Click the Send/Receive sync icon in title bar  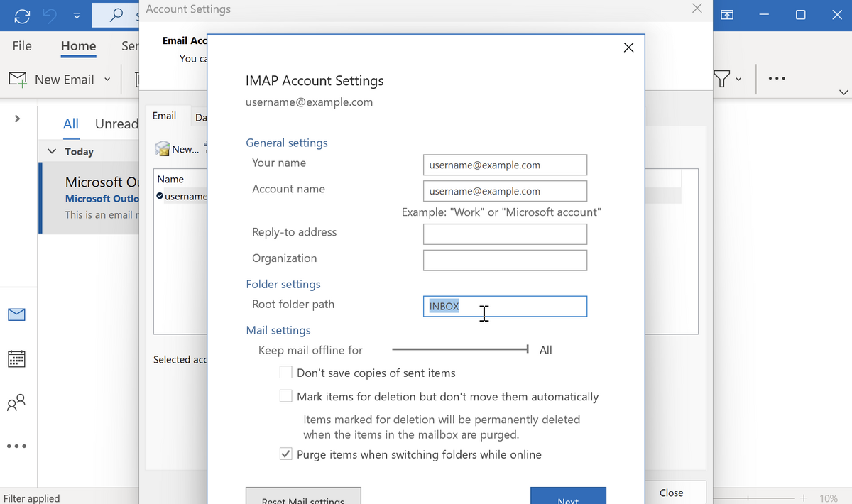click(x=22, y=15)
